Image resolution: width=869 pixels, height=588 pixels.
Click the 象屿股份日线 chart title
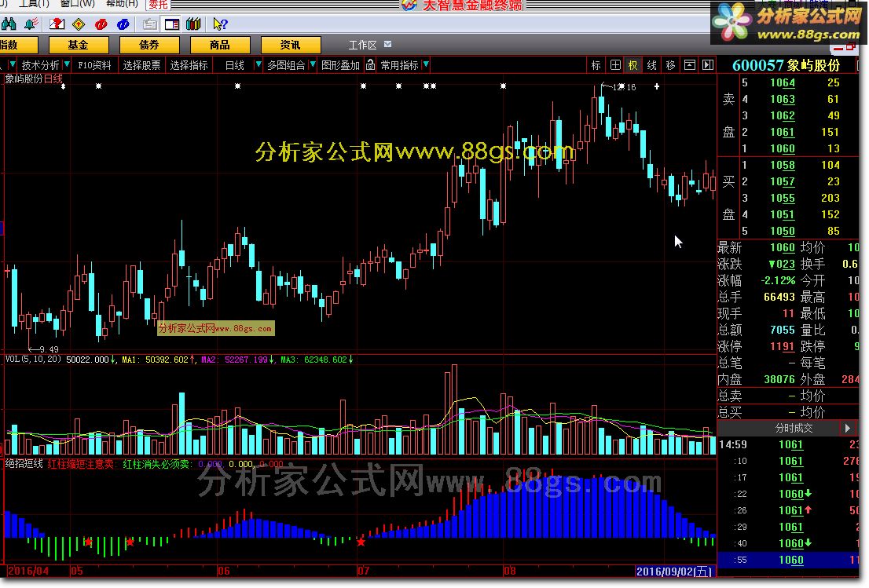(x=34, y=79)
